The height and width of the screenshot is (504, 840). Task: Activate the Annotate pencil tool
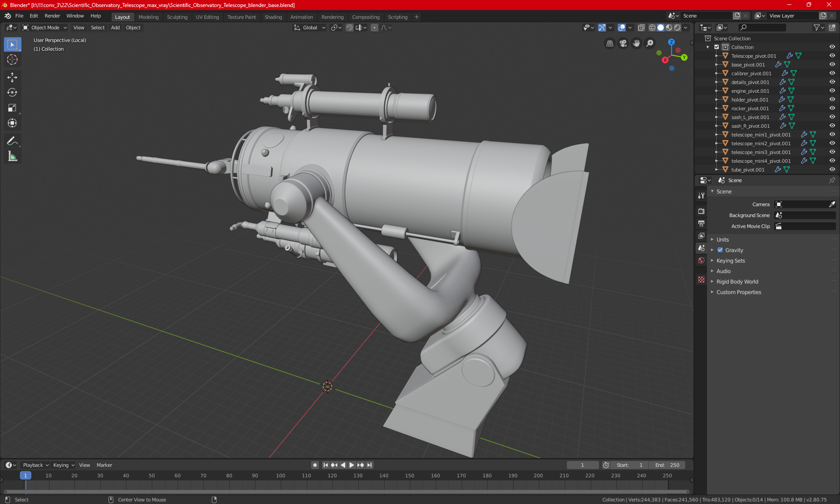click(x=12, y=141)
